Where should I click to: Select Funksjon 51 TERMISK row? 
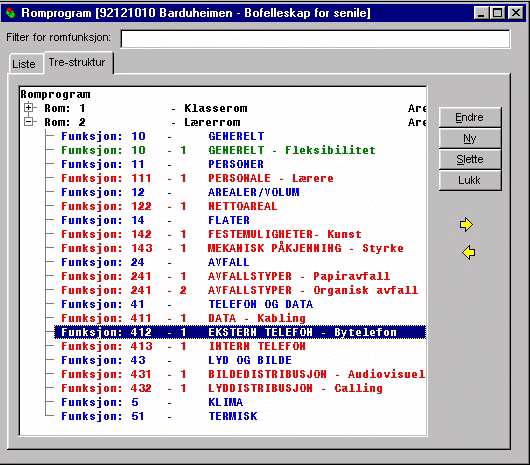tap(159, 416)
